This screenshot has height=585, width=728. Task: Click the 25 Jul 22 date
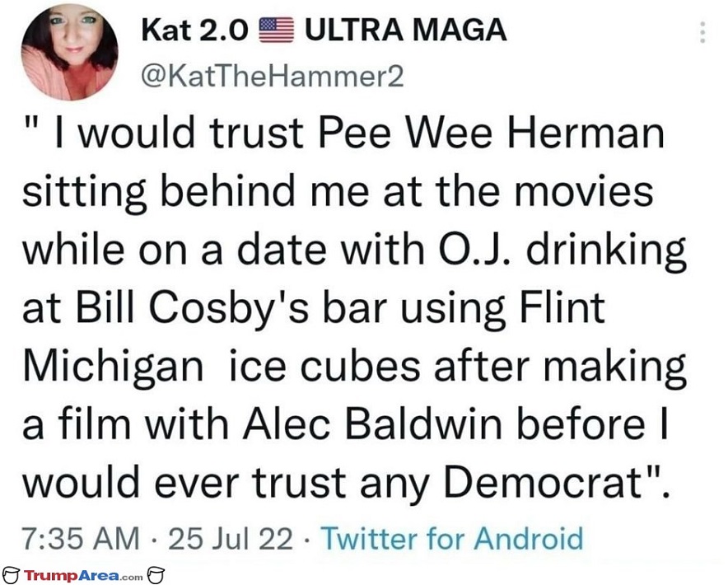click(231, 539)
